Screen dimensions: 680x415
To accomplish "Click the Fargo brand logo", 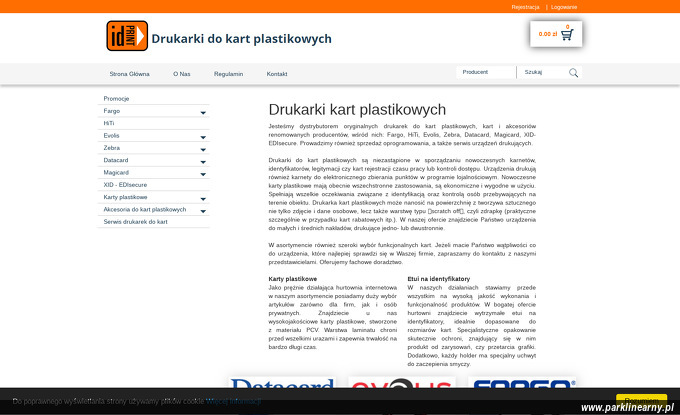I will (x=523, y=383).
